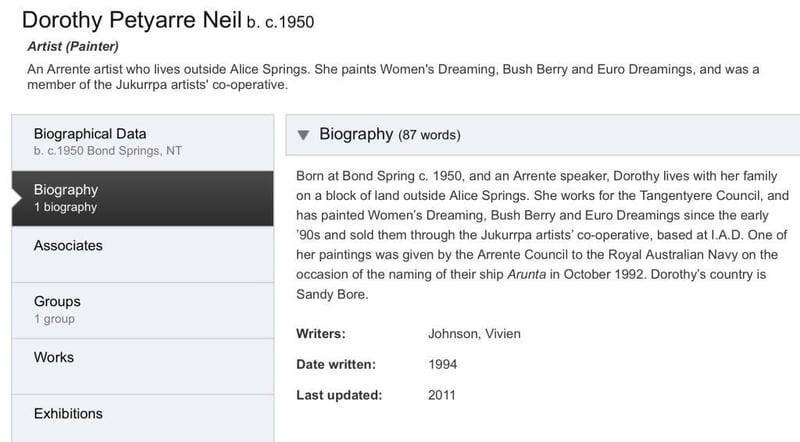
Task: Click the 1 group subtext under Groups
Action: coord(54,319)
